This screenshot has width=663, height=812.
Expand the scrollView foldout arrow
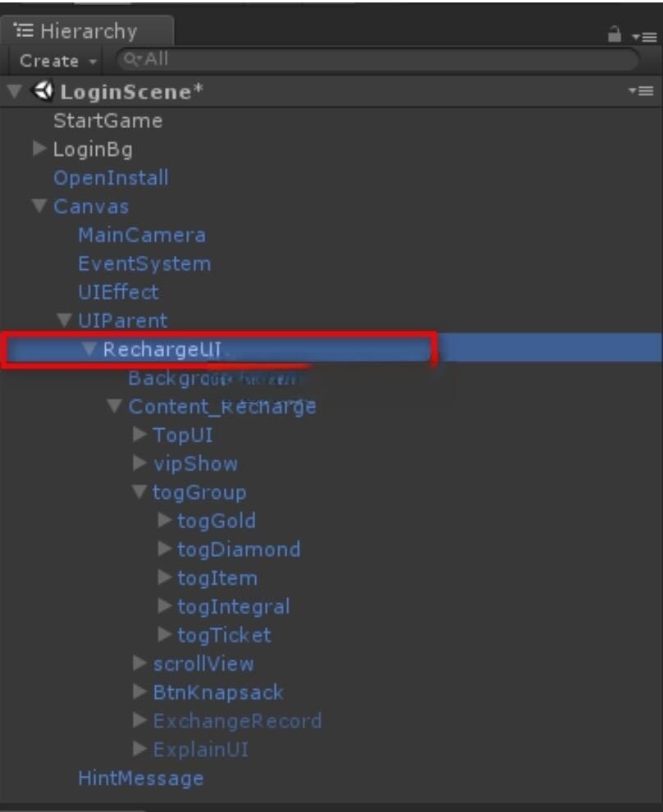(x=139, y=664)
